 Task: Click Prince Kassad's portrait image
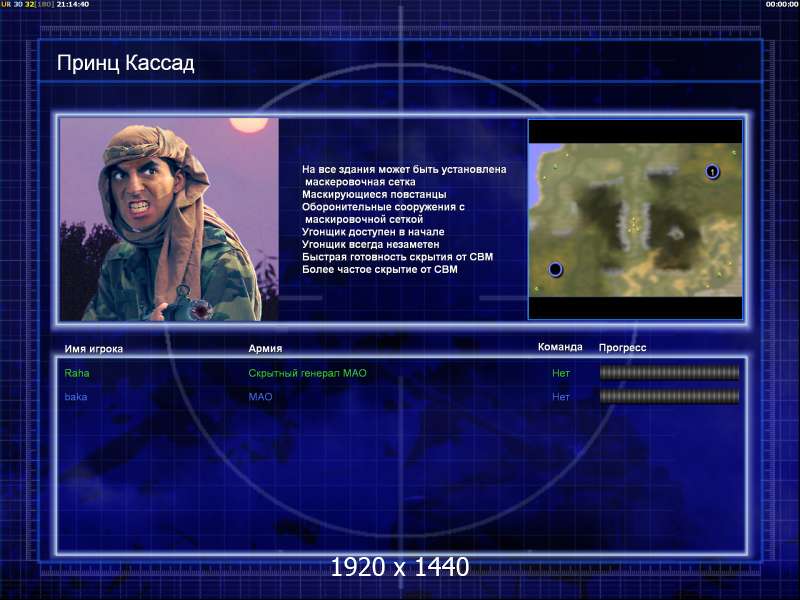169,219
